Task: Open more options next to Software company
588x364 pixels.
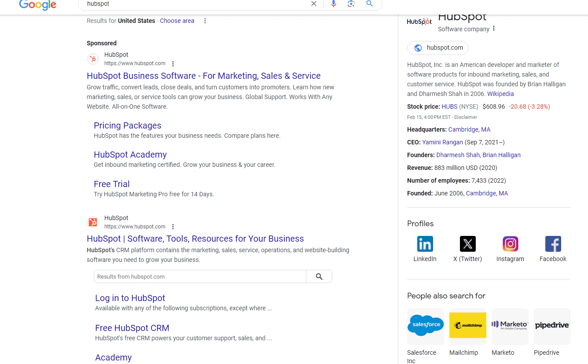Action: tap(494, 29)
